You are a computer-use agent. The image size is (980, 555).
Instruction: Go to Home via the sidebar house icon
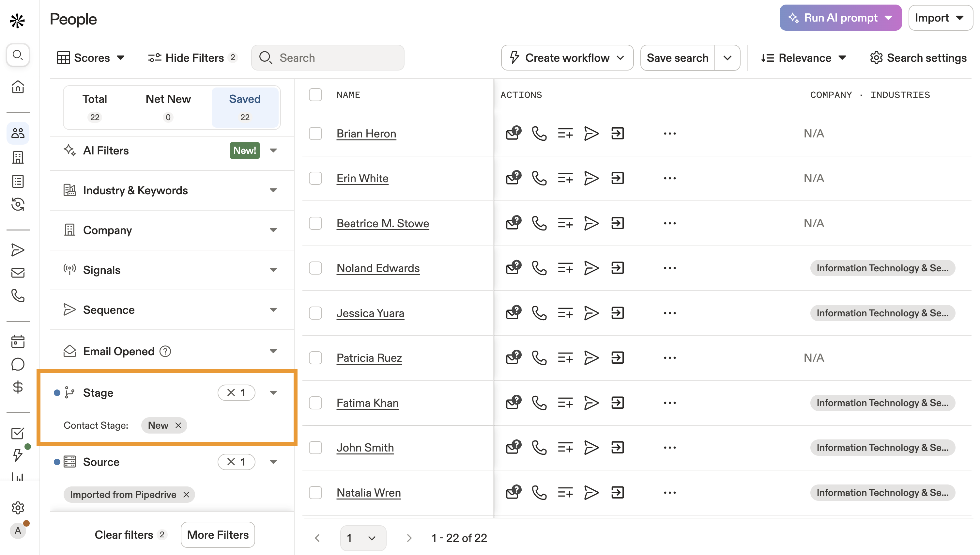pyautogui.click(x=18, y=87)
